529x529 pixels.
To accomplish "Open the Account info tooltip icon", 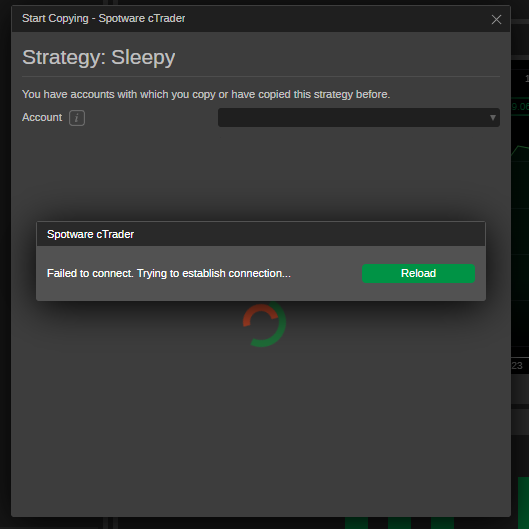I will click(x=77, y=118).
